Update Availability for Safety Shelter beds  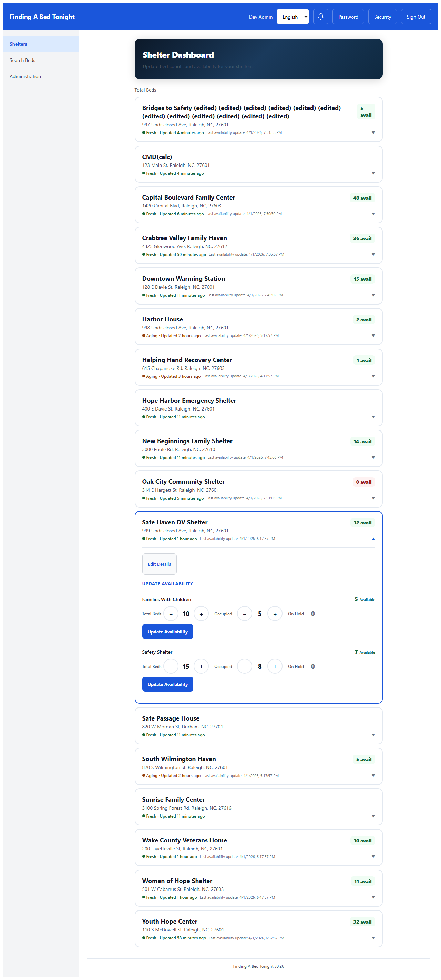(167, 684)
